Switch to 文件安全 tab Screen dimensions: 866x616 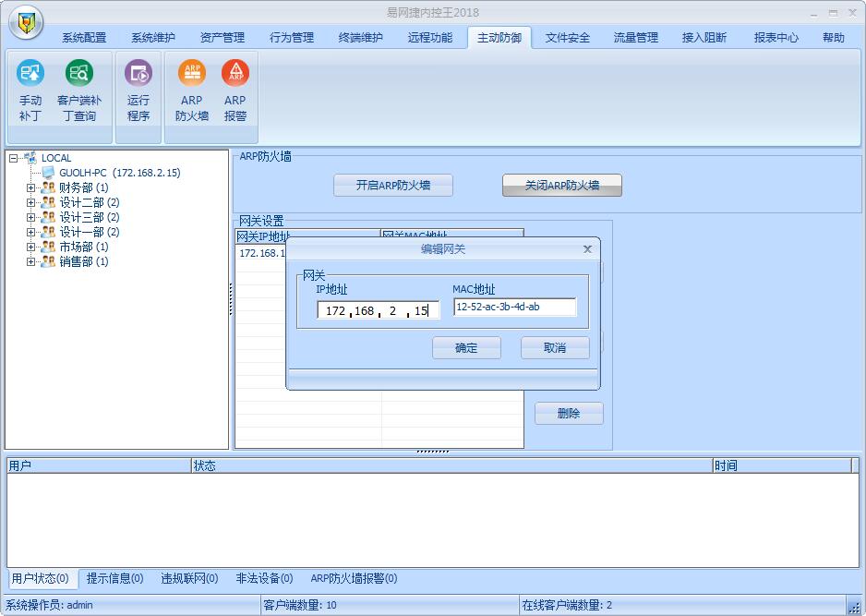point(567,38)
